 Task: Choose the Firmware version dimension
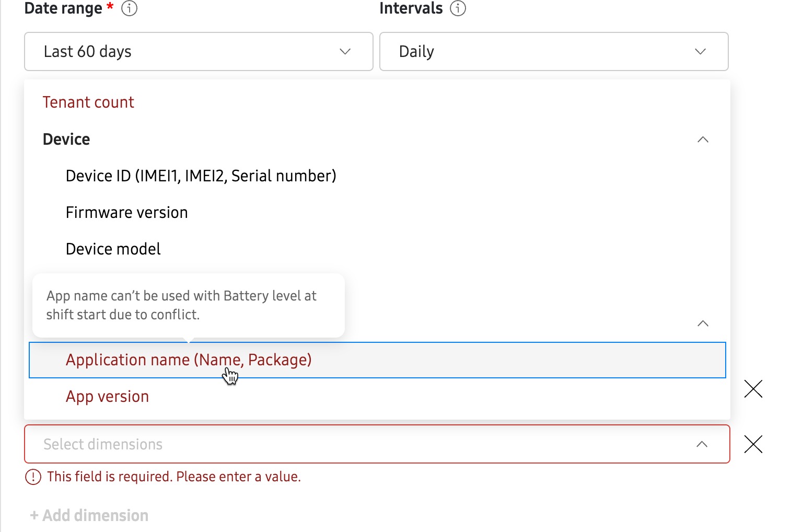[x=126, y=212]
